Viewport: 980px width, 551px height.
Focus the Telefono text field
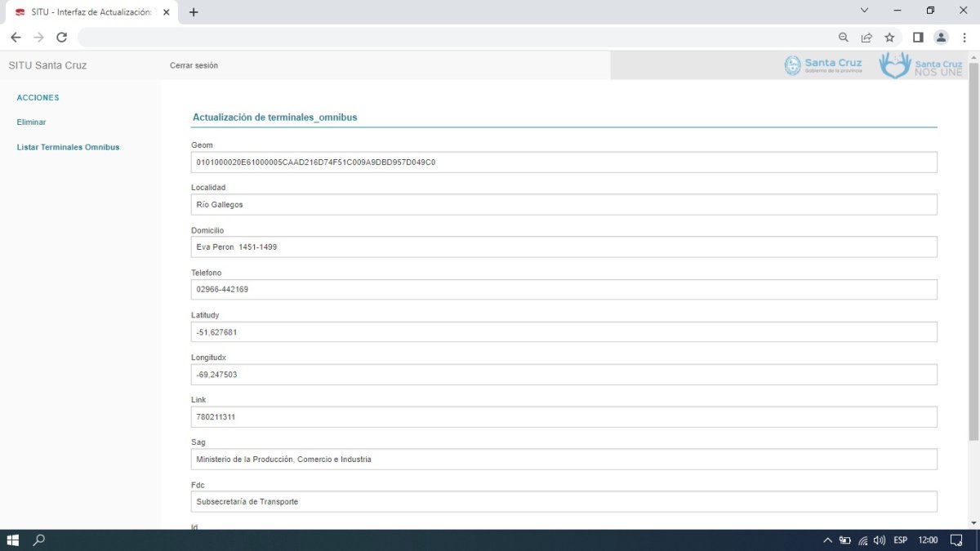point(563,290)
